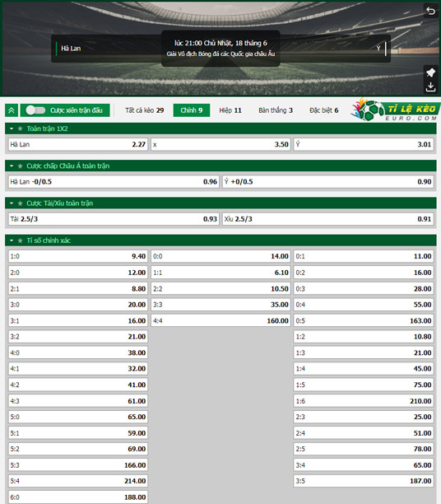Screen dimensions: 441x504
Task: Collapse the Cược Tài/Xỉu toàn trận section arrow
Action: tap(12, 203)
